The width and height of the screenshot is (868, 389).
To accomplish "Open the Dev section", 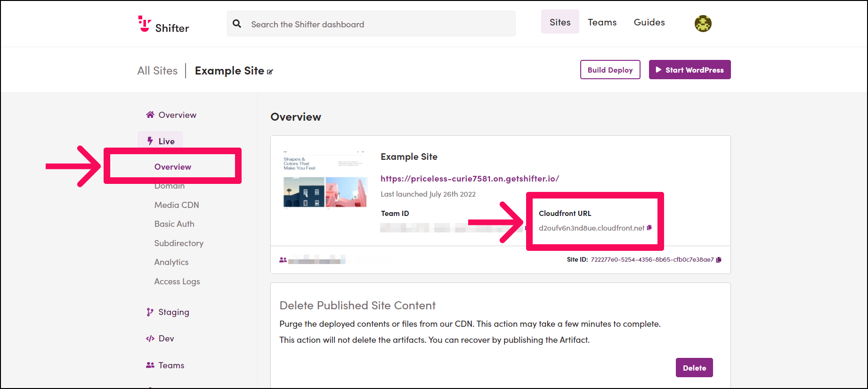I will [160, 339].
